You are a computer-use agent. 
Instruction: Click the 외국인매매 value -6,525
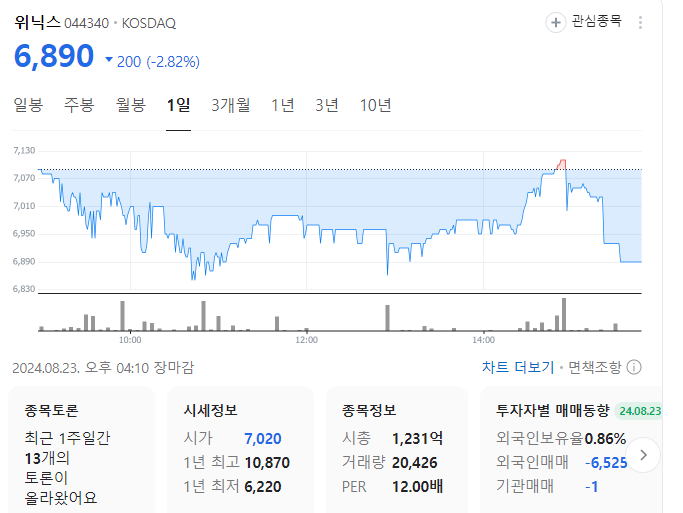pos(606,462)
